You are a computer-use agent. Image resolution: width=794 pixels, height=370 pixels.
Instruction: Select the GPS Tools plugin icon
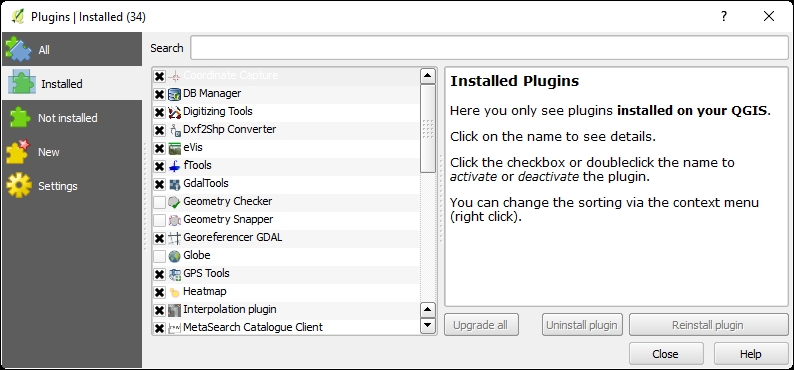[x=175, y=274]
